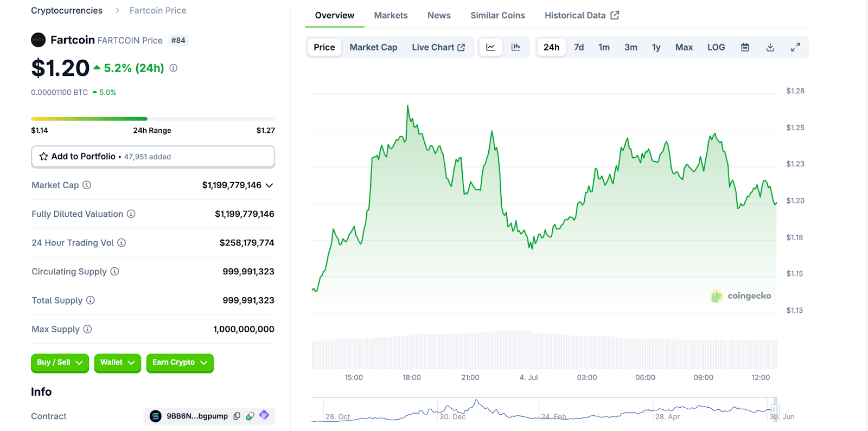Open the Overview tab
Viewport: 868px width, 431px height.
tap(335, 15)
